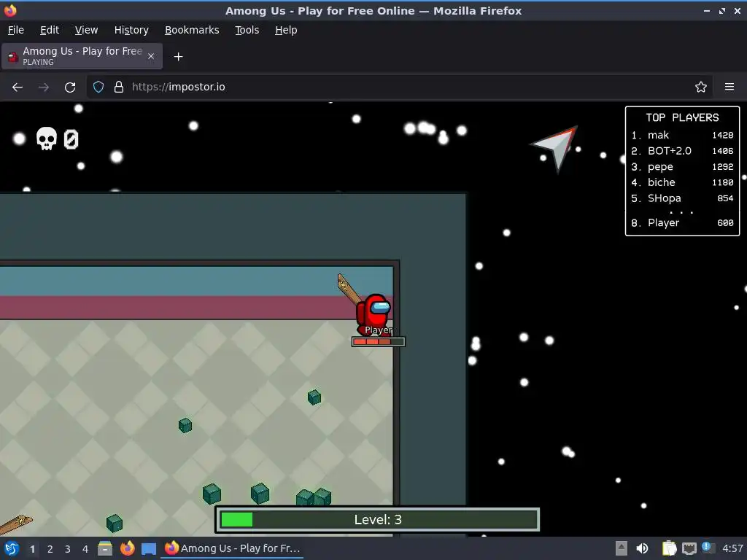The width and height of the screenshot is (747, 560).
Task: Click the notification tray icon with badge
Action: pos(708,548)
